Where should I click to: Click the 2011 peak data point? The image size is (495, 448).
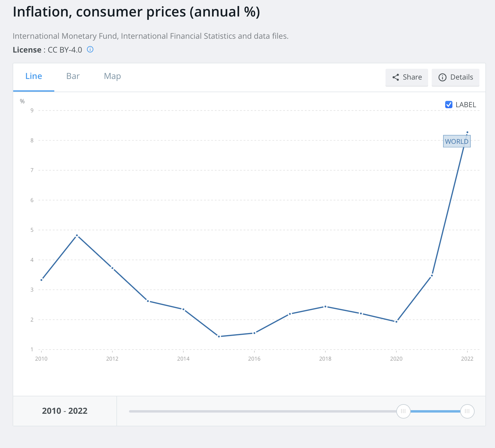pyautogui.click(x=77, y=235)
